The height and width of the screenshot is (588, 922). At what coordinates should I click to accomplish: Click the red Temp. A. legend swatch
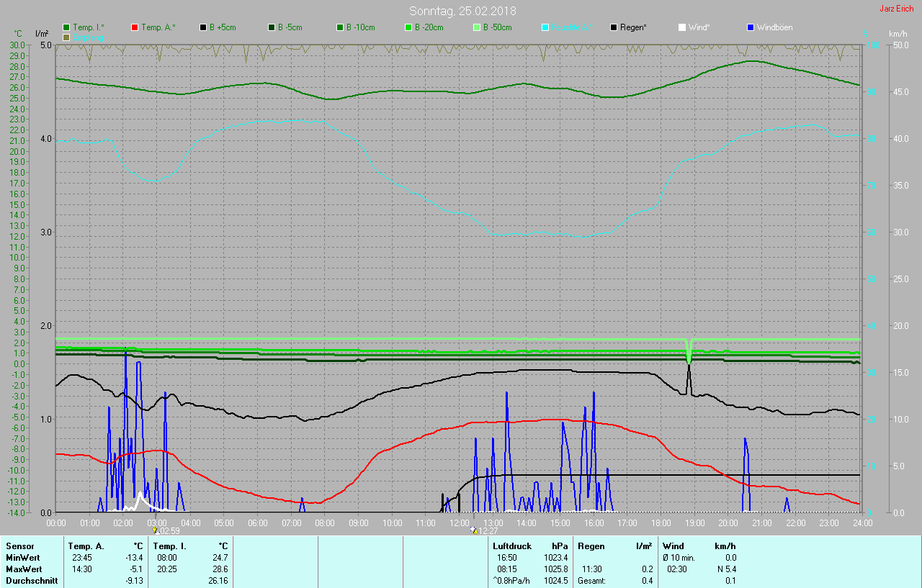[135, 27]
